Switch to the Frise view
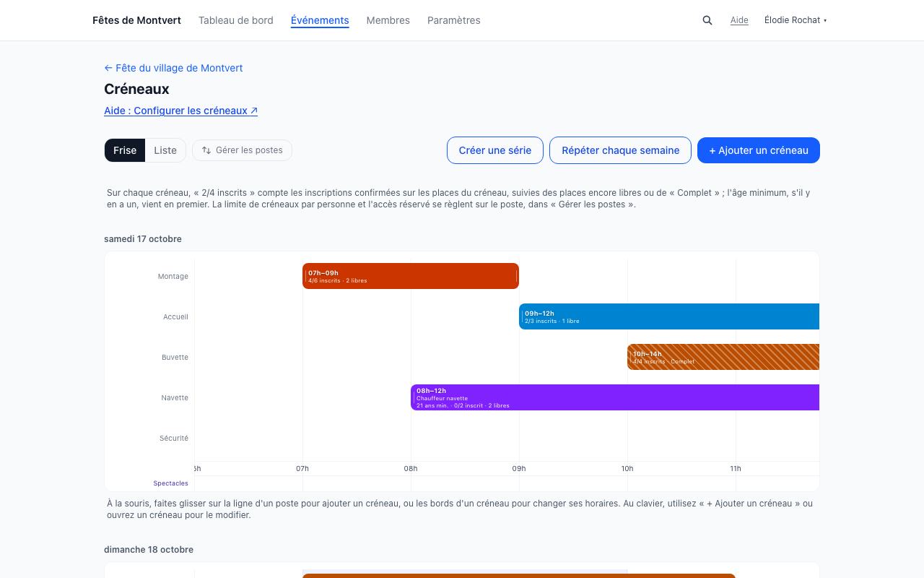 tap(125, 150)
